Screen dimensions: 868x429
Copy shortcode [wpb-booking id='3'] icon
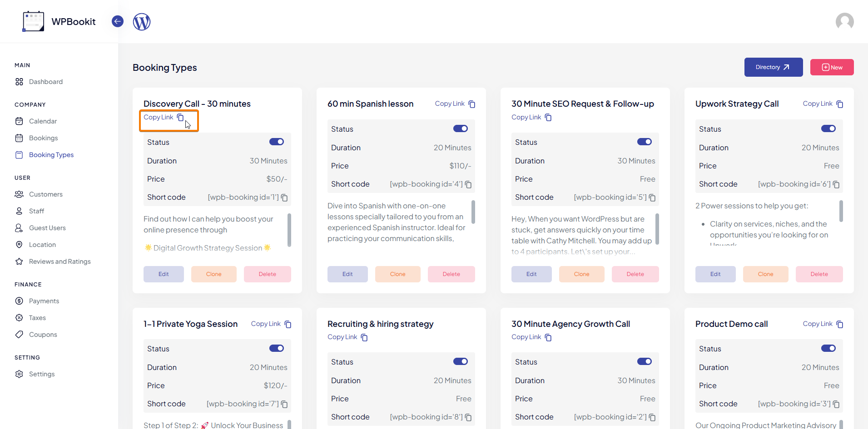pyautogui.click(x=836, y=404)
